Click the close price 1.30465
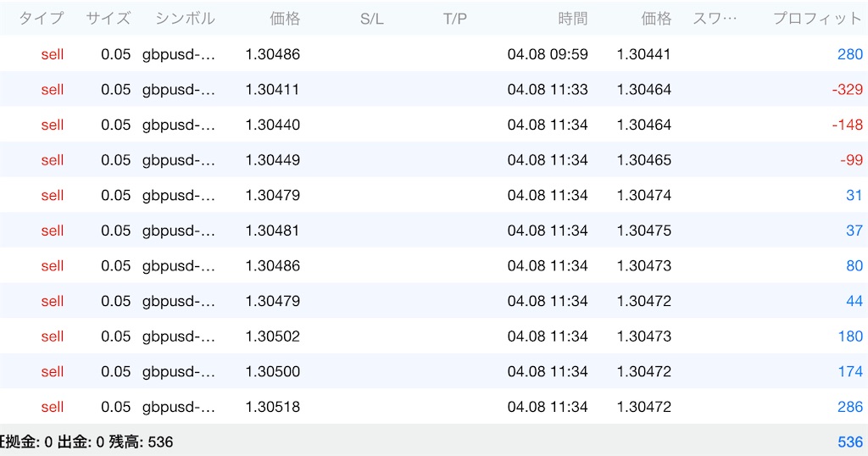868x456 pixels. coord(644,160)
